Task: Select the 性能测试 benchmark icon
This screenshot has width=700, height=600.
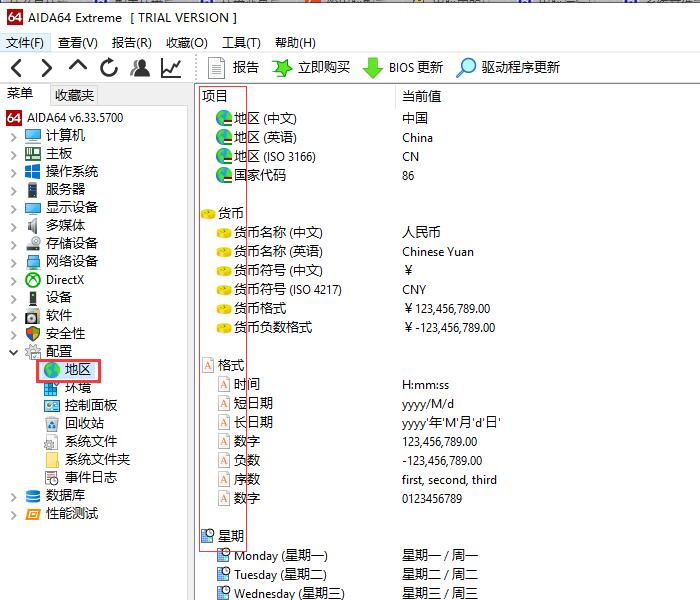Action: (33, 514)
